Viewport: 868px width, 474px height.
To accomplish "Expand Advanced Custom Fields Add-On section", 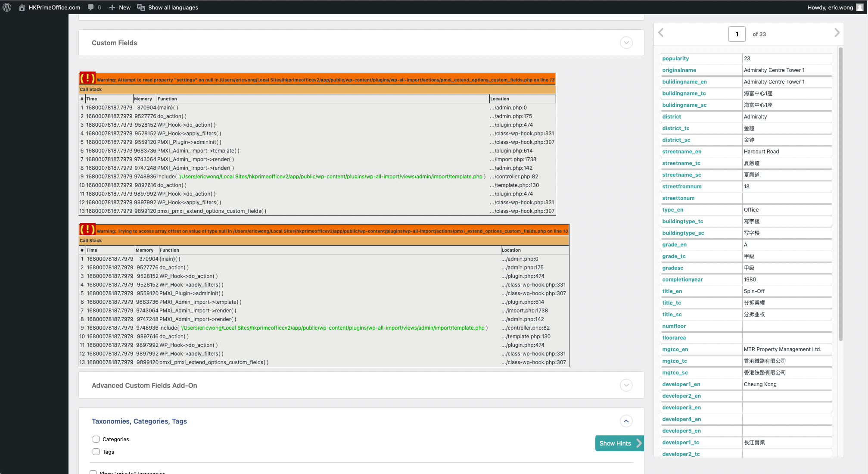I will click(626, 385).
